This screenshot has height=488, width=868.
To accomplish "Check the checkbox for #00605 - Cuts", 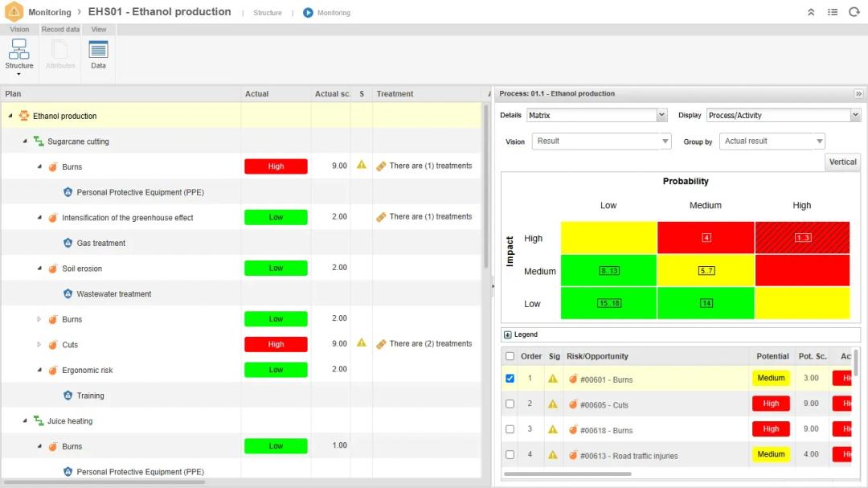I will pyautogui.click(x=510, y=404).
